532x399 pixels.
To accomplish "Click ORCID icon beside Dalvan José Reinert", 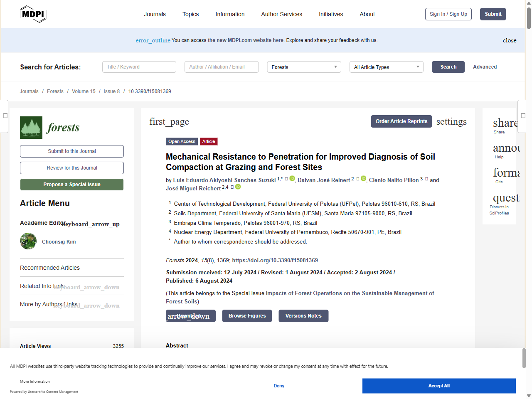I will pyautogui.click(x=364, y=178).
